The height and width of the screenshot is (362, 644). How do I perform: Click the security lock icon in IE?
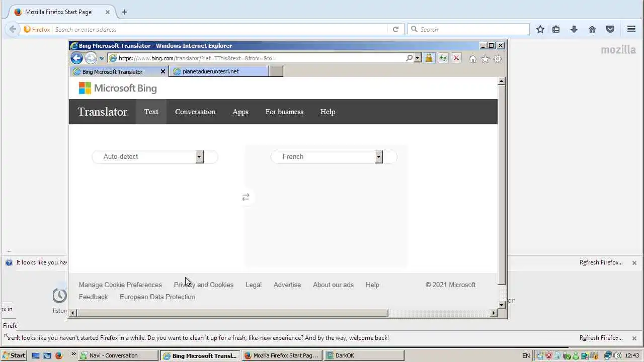(429, 58)
